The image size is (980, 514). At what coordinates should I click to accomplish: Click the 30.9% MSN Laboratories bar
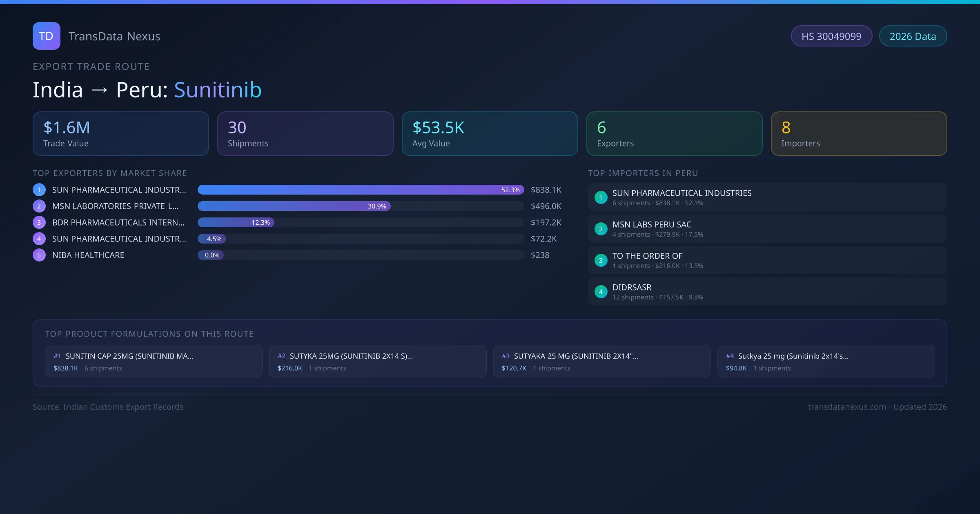pyautogui.click(x=294, y=206)
